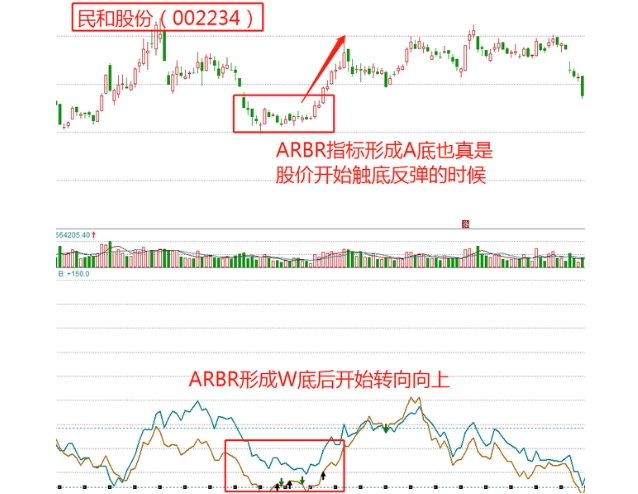Click the annotation text 股价开始触底反弹的时候
The height and width of the screenshot is (494, 638).
(x=381, y=175)
